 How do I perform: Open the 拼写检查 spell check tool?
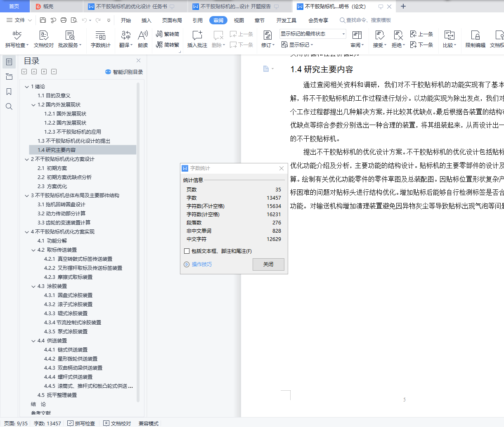click(x=17, y=39)
